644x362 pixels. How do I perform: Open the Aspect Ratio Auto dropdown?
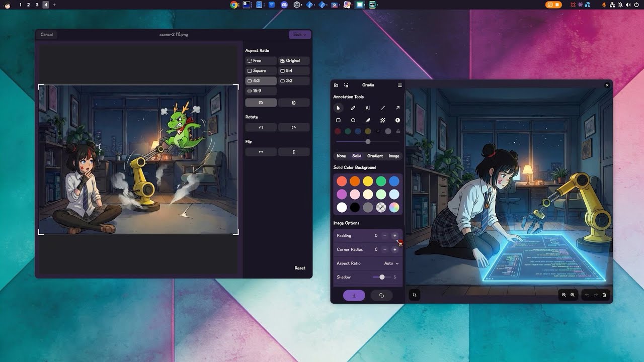[391, 263]
